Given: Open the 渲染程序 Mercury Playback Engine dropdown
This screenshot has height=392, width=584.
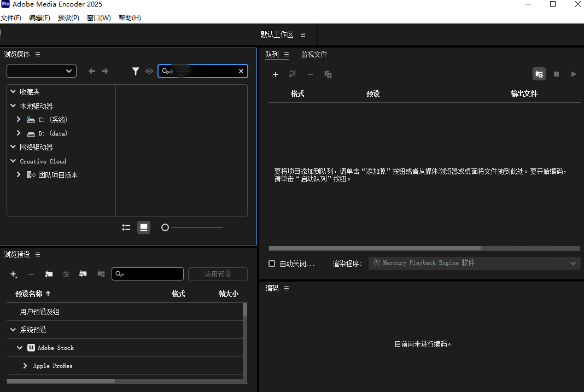Looking at the screenshot, I should pos(475,263).
